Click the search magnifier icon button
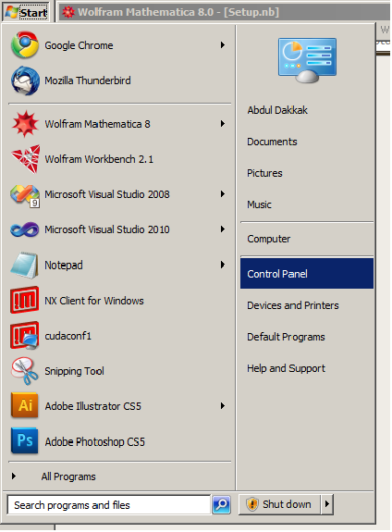The height and width of the screenshot is (532, 392). [x=222, y=504]
